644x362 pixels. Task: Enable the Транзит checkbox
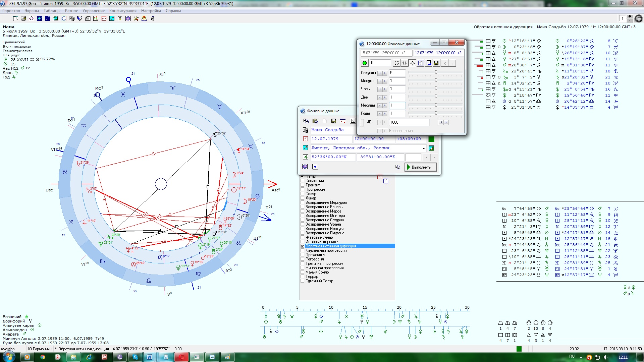(303, 185)
